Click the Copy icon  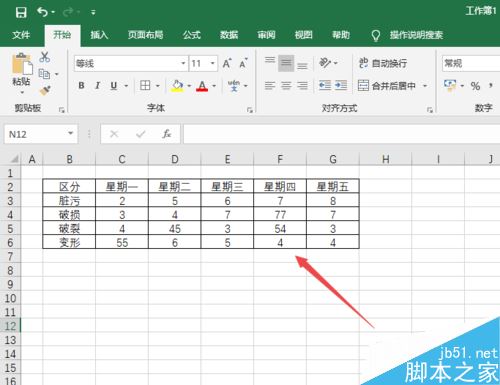44,74
